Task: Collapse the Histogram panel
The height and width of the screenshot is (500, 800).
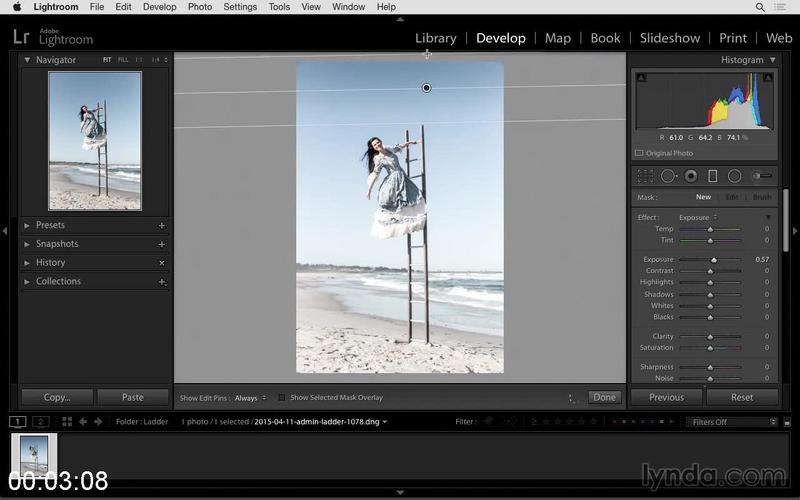Action: [x=773, y=60]
